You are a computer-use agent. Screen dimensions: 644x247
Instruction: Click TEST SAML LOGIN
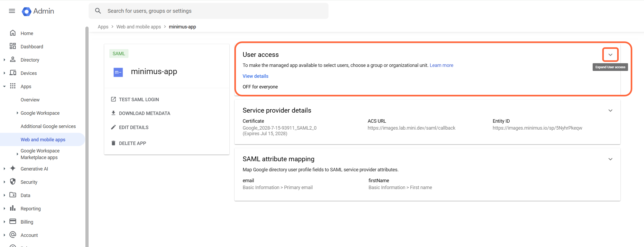click(x=139, y=99)
